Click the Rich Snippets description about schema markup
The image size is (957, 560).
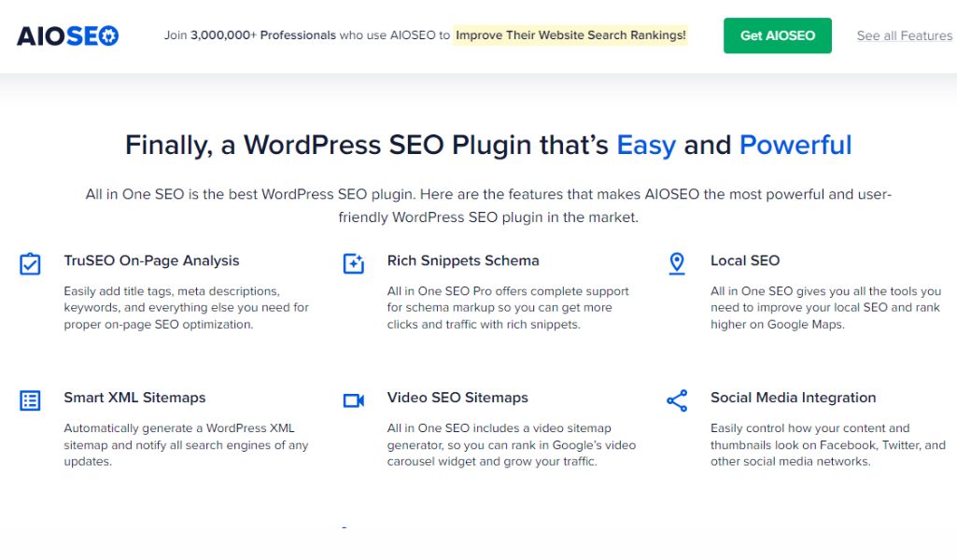click(x=509, y=307)
